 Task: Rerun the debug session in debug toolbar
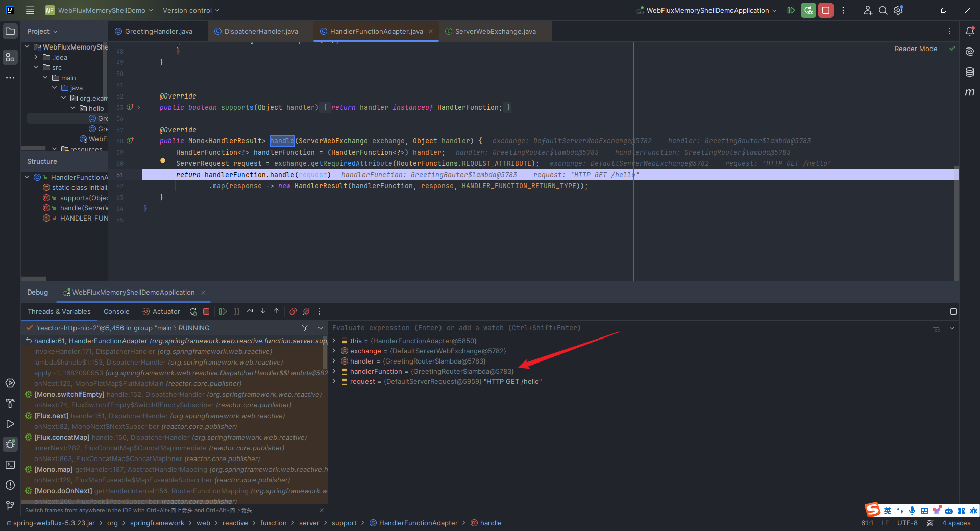coord(193,311)
